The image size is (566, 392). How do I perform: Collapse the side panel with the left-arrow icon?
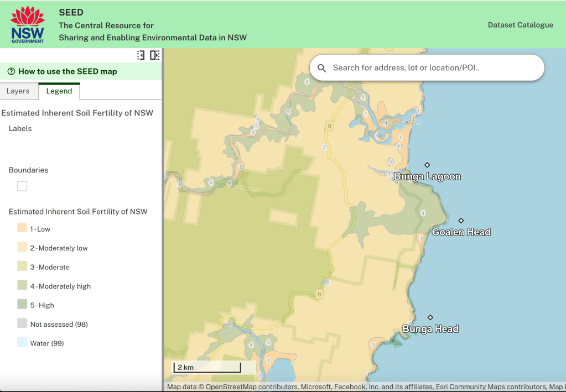141,55
